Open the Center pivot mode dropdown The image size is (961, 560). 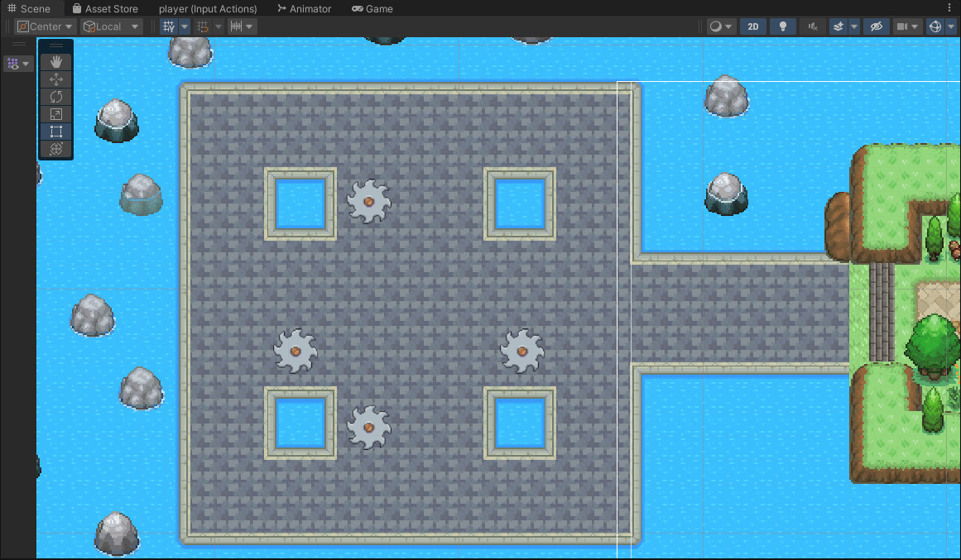pyautogui.click(x=46, y=26)
